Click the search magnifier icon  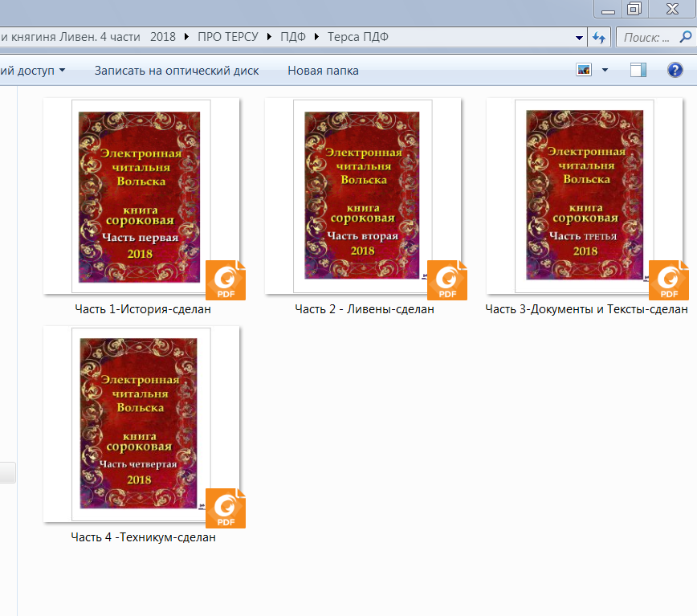[685, 37]
